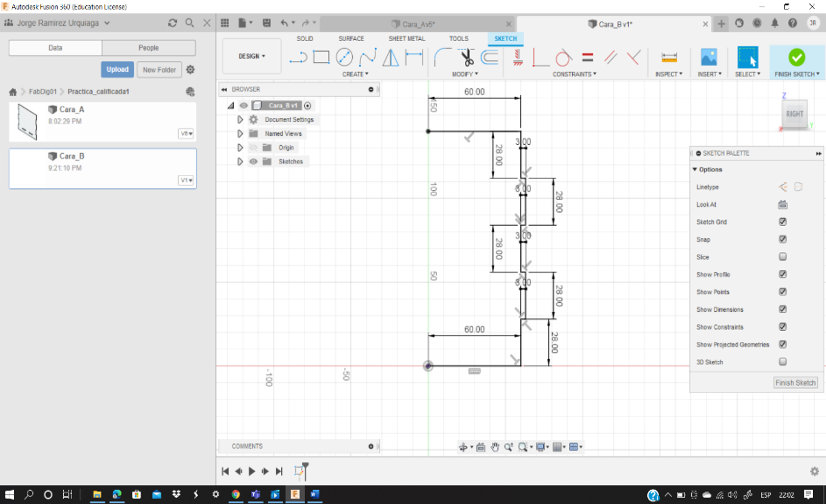The image size is (826, 504).
Task: Search in the data panel
Action: coord(189,23)
